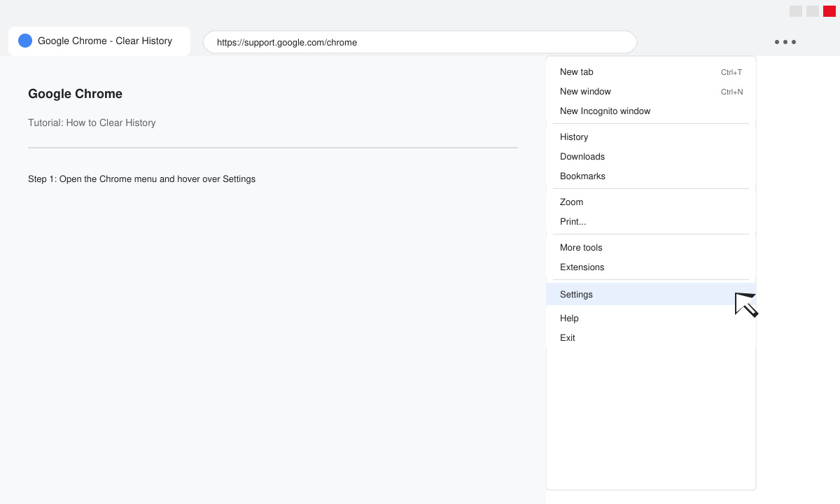Click the Tutorial: How to Clear History subtitle

[x=92, y=122]
